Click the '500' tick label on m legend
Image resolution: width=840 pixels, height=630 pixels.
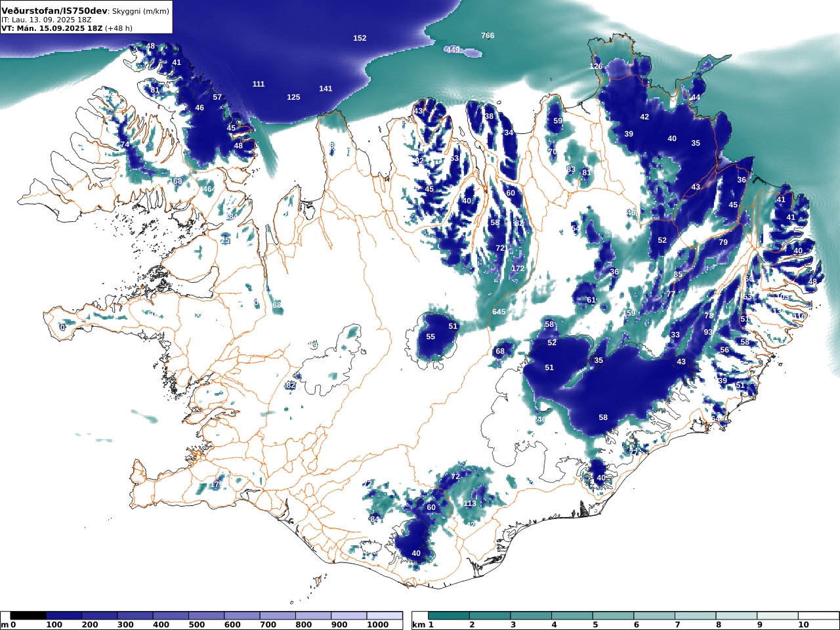(197, 625)
